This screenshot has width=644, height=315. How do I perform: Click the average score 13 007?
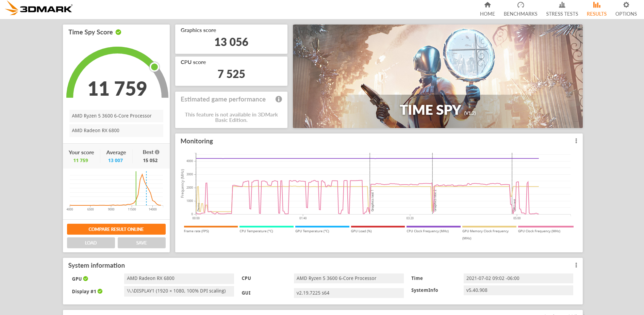pos(115,160)
